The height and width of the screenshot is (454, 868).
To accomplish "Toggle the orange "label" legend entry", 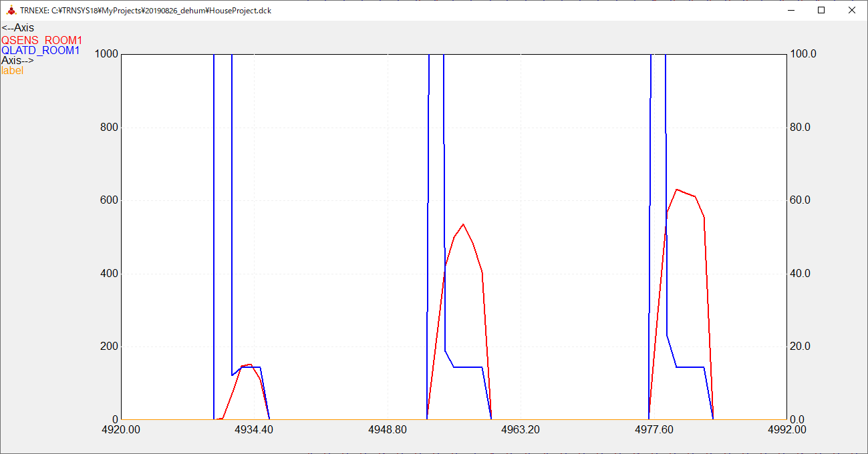I will (x=12, y=70).
